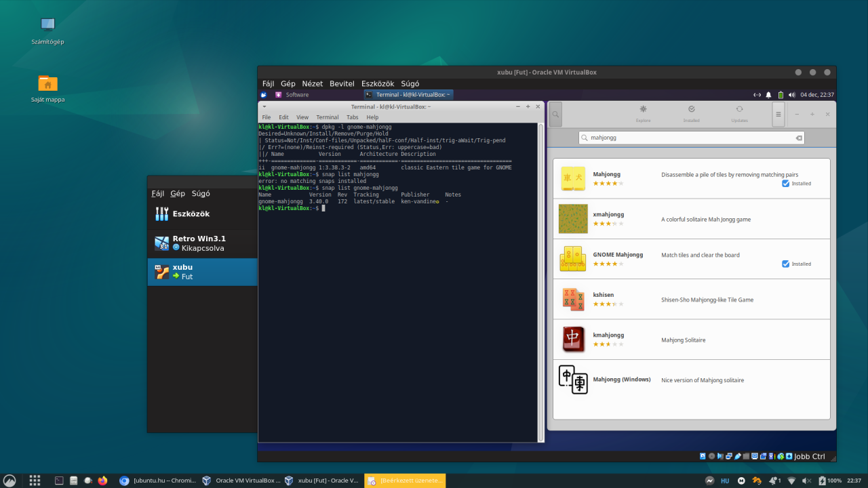Select Eszközök in VirtualBox Manager list
Screen dimensions: 868x488
tap(202, 214)
